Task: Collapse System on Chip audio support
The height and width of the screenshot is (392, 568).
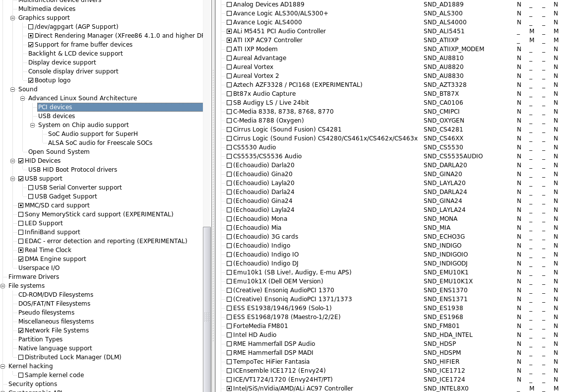Action: (x=33, y=125)
